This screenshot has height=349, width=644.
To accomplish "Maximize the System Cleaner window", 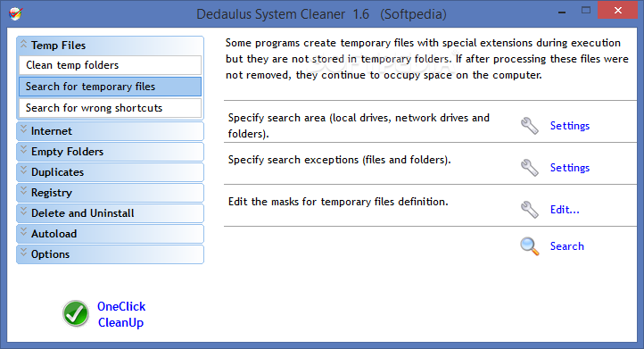I will click(x=586, y=11).
